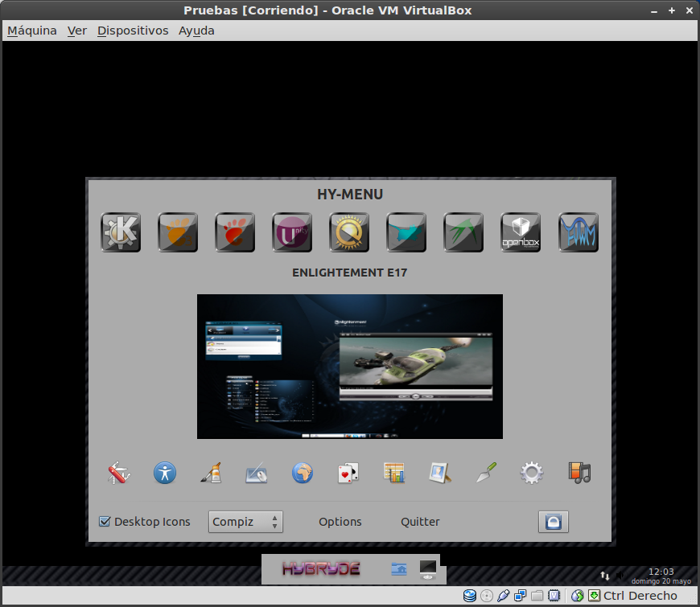Open the Dispositivos menu
The width and height of the screenshot is (700, 607).
pos(133,30)
